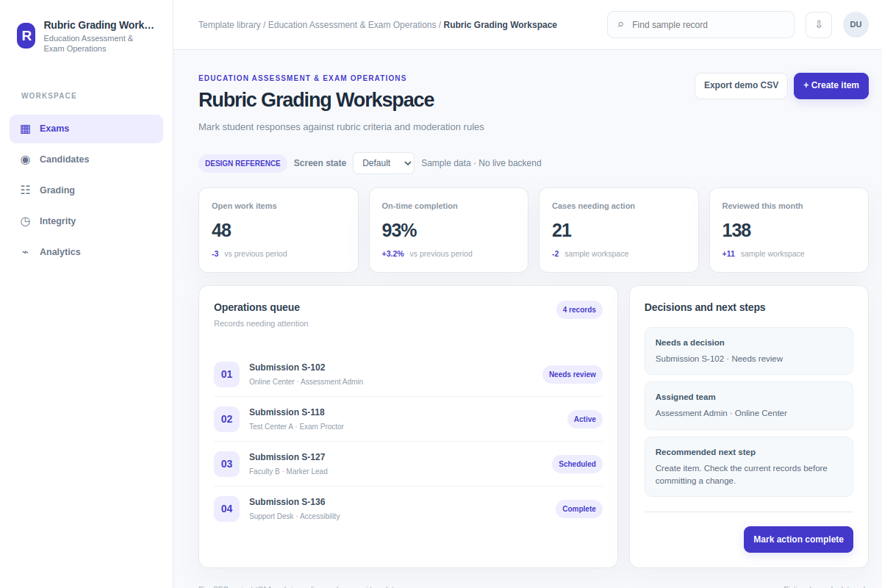882x588 pixels.
Task: Click the 01 number badge for S-102
Action: (226, 374)
